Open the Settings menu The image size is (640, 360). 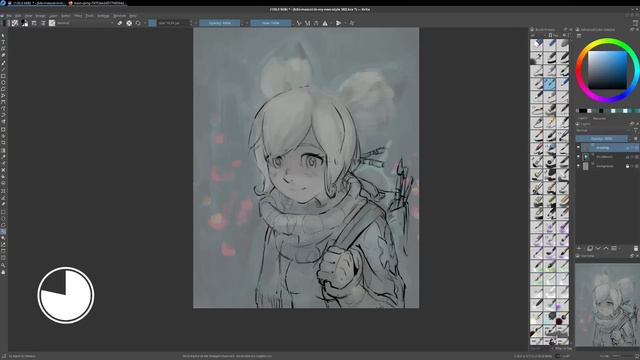click(103, 16)
